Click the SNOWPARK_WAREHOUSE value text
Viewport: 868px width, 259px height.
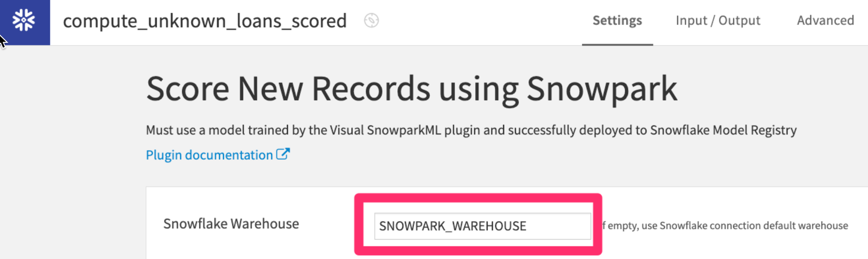[x=453, y=226]
